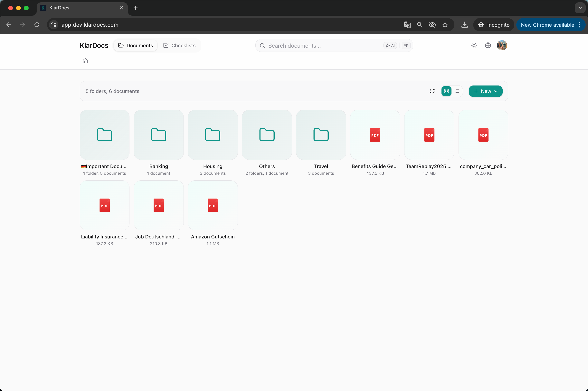Open the user avatar profile menu
This screenshot has width=588, height=391.
pyautogui.click(x=502, y=45)
